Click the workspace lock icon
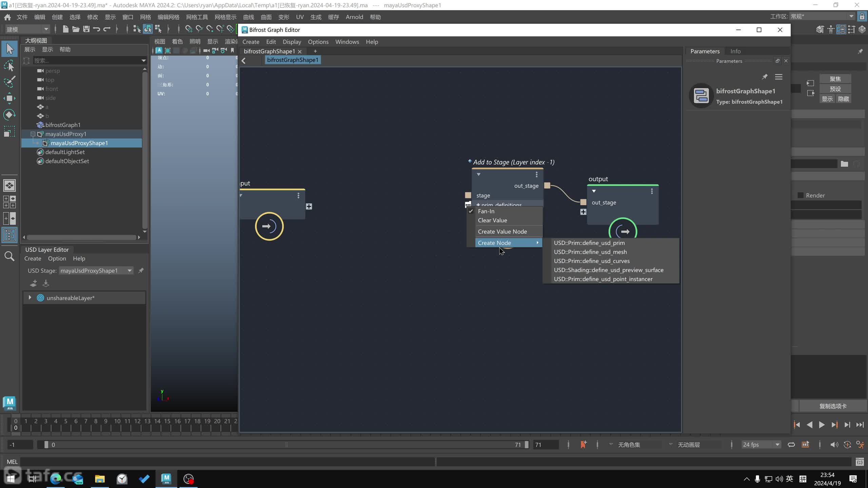The image size is (868, 488). point(862,16)
